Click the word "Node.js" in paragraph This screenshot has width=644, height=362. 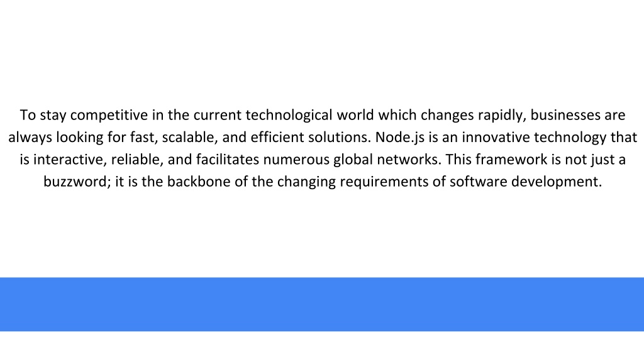(x=399, y=137)
